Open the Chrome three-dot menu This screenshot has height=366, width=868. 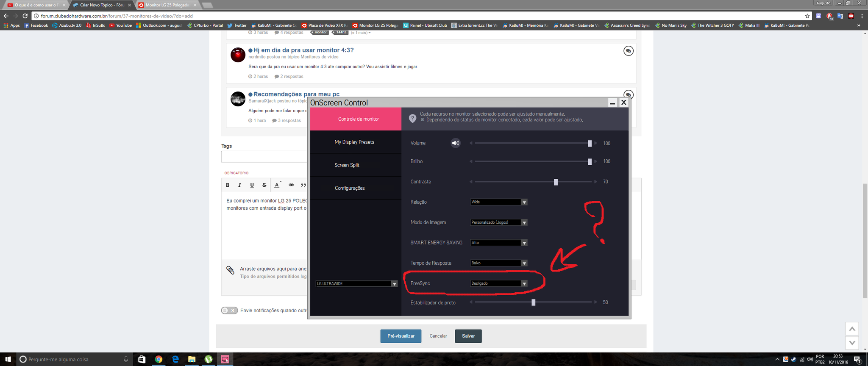pyautogui.click(x=862, y=16)
